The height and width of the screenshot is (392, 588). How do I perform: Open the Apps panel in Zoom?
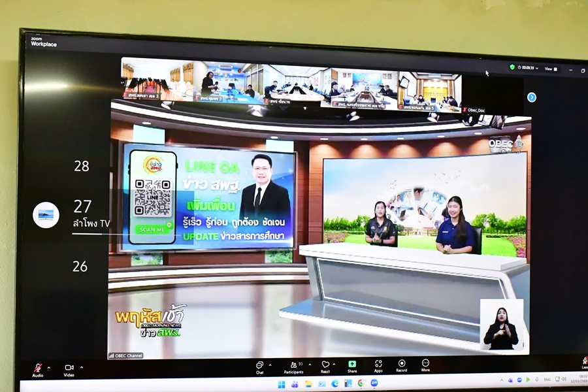click(x=378, y=365)
